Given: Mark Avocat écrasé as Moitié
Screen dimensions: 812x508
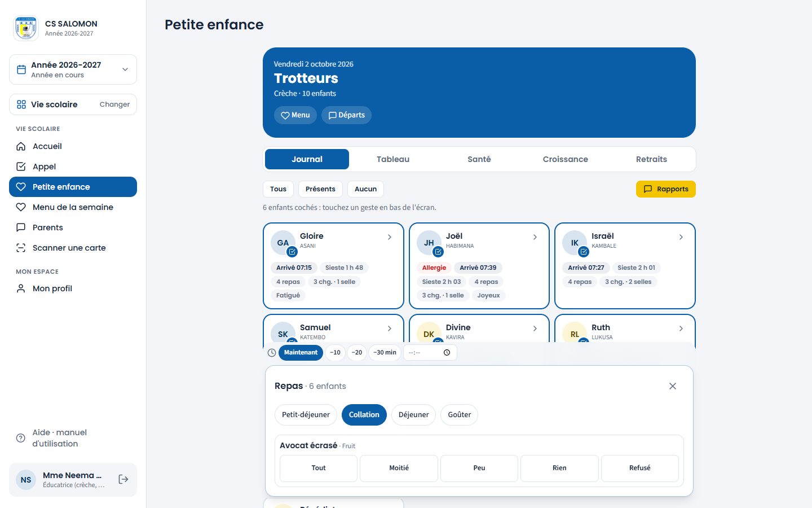Looking at the screenshot, I should pos(399,468).
